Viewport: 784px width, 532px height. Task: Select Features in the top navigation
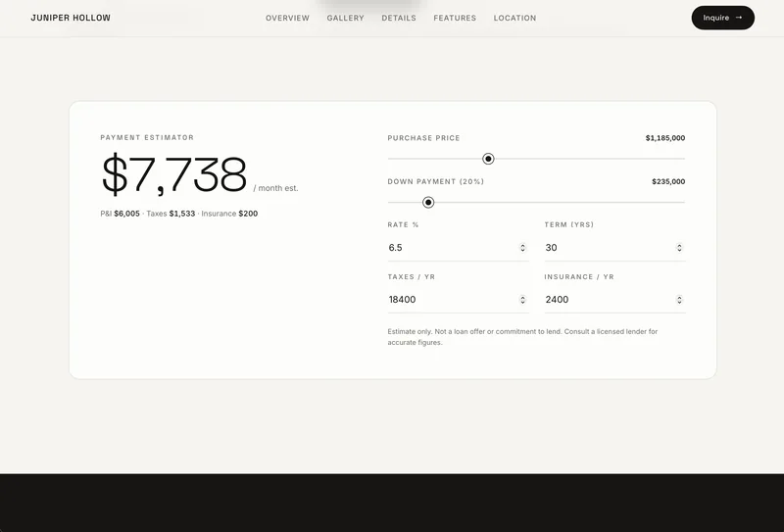pos(455,18)
